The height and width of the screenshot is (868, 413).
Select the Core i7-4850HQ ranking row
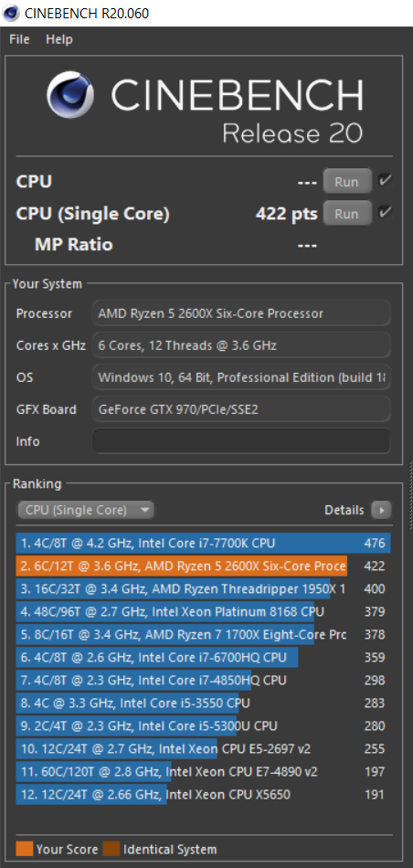(203, 680)
